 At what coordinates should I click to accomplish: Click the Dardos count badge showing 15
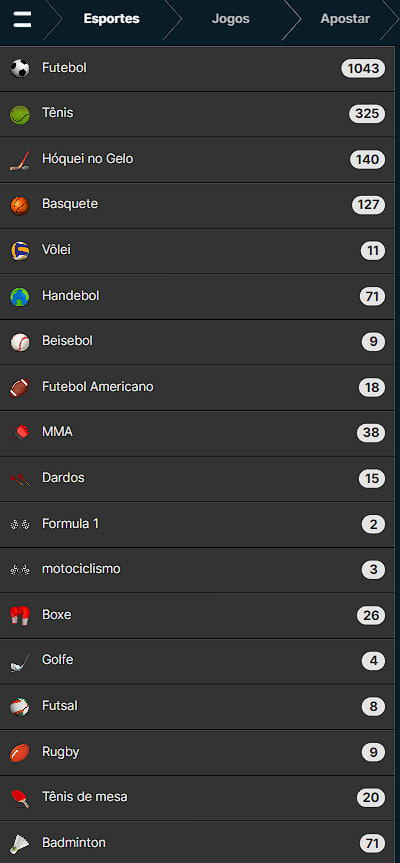[372, 479]
